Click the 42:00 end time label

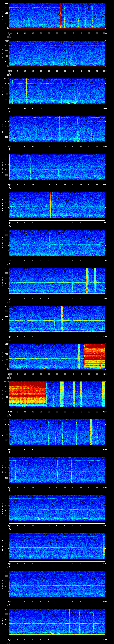[105, 412]
